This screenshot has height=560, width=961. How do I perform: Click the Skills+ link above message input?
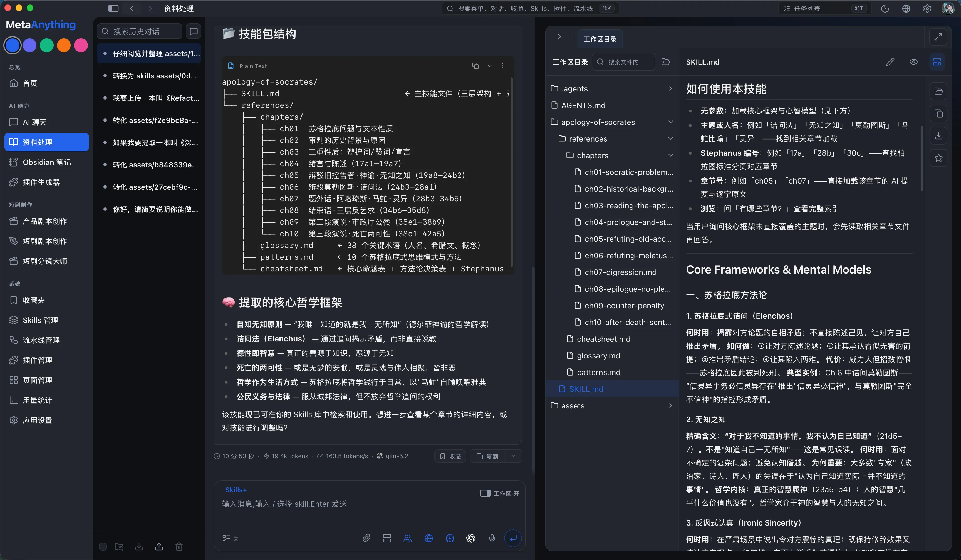click(x=236, y=490)
